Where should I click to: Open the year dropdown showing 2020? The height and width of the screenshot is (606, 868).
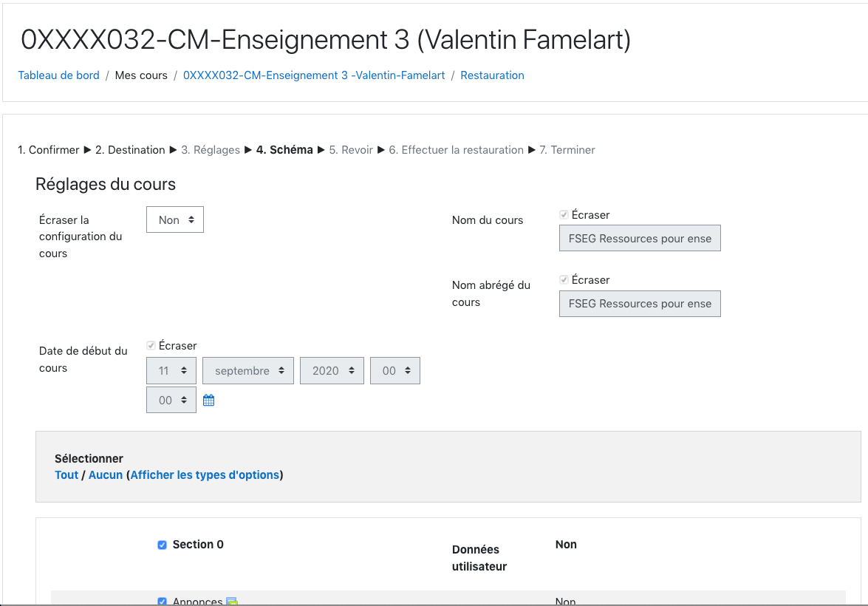coord(332,370)
